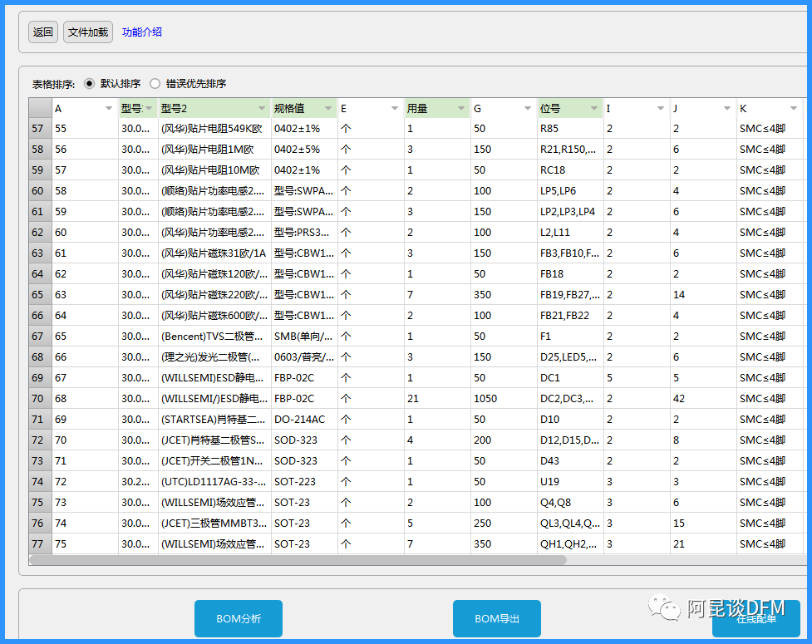
Task: Click cell (风华)贴片电阻549K欧
Action: (x=214, y=129)
